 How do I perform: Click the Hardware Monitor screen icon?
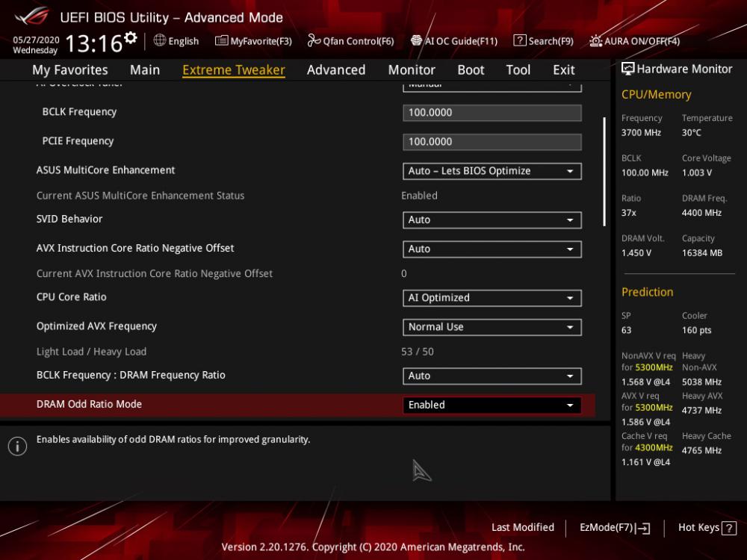coord(628,69)
